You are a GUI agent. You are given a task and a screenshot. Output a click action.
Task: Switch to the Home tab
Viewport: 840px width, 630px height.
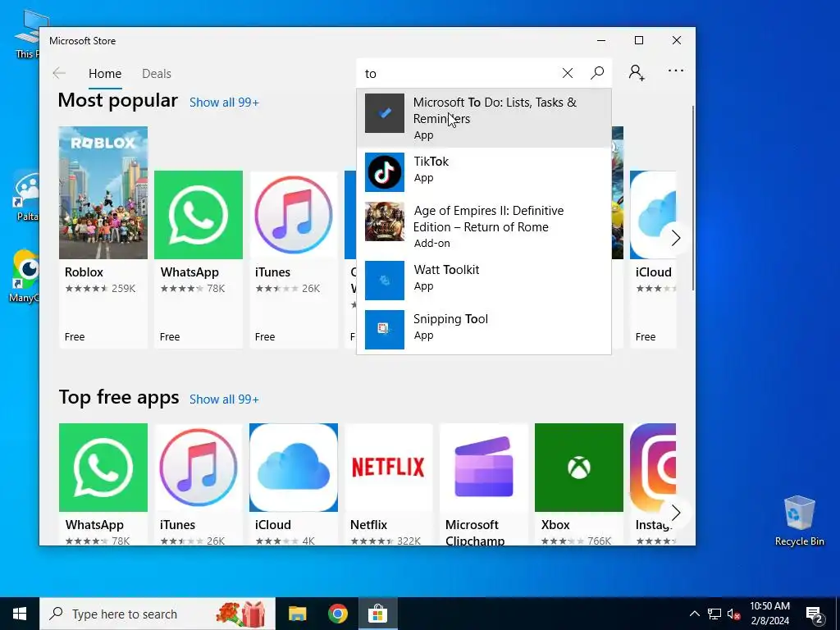pyautogui.click(x=105, y=73)
